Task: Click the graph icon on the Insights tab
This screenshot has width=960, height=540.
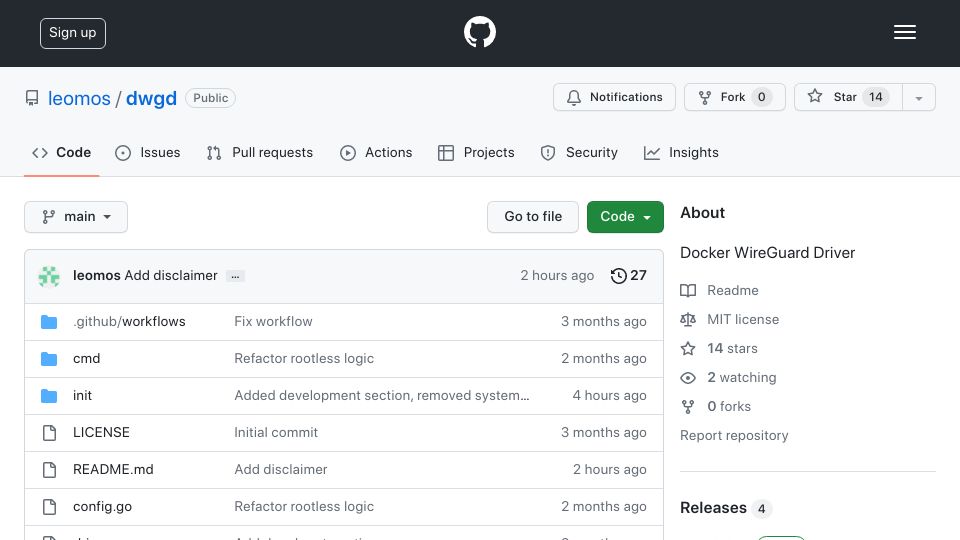Action: [652, 153]
